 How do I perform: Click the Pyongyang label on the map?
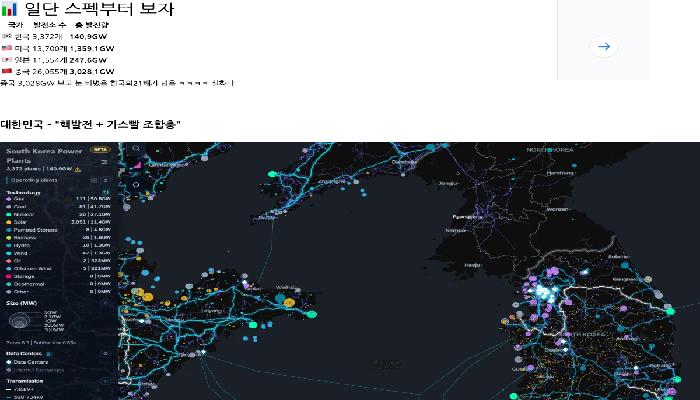(466, 215)
